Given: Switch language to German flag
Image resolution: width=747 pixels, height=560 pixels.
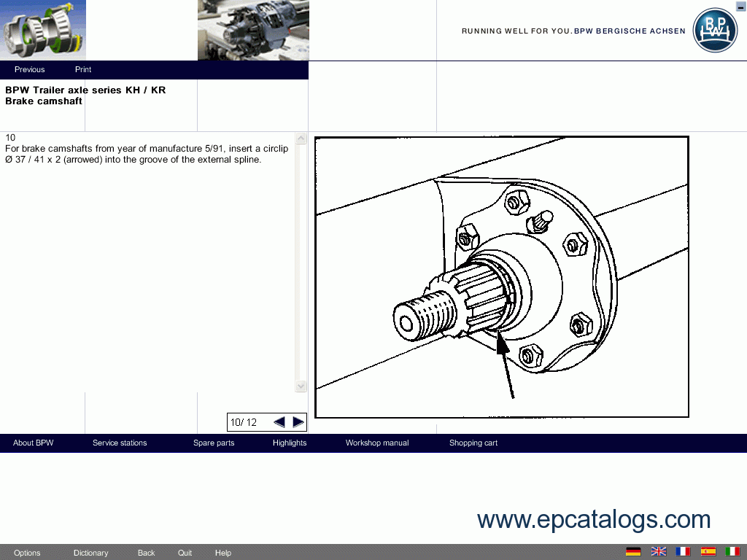Looking at the screenshot, I should (633, 552).
